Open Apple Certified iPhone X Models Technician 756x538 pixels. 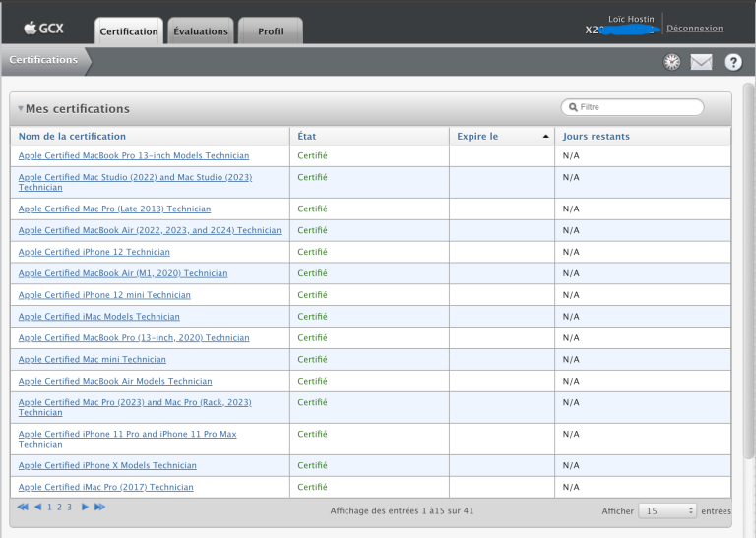pos(107,465)
